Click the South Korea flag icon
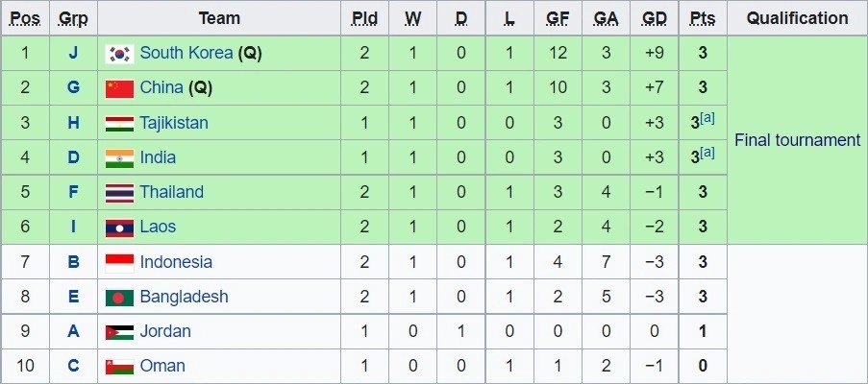 (119, 54)
